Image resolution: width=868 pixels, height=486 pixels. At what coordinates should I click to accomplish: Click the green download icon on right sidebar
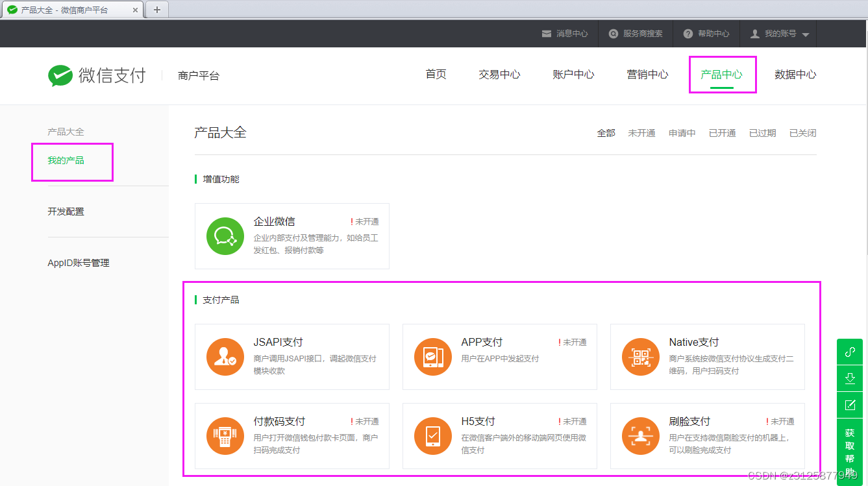pyautogui.click(x=850, y=378)
